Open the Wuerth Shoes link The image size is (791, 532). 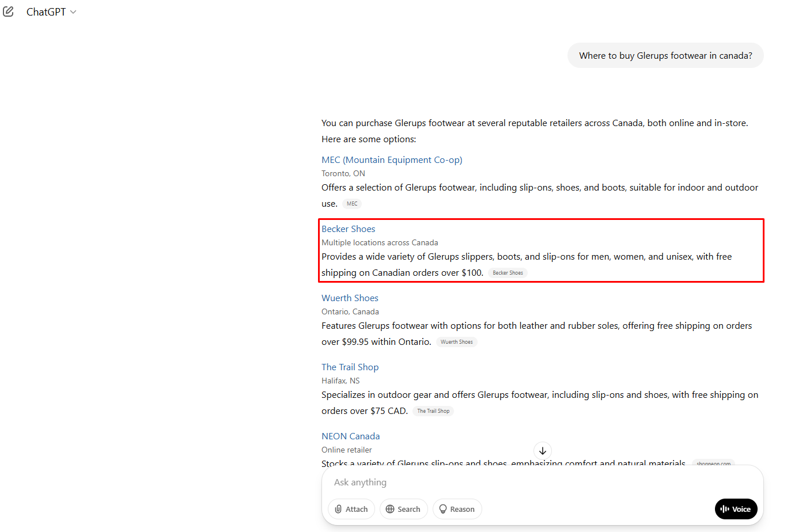tap(350, 298)
